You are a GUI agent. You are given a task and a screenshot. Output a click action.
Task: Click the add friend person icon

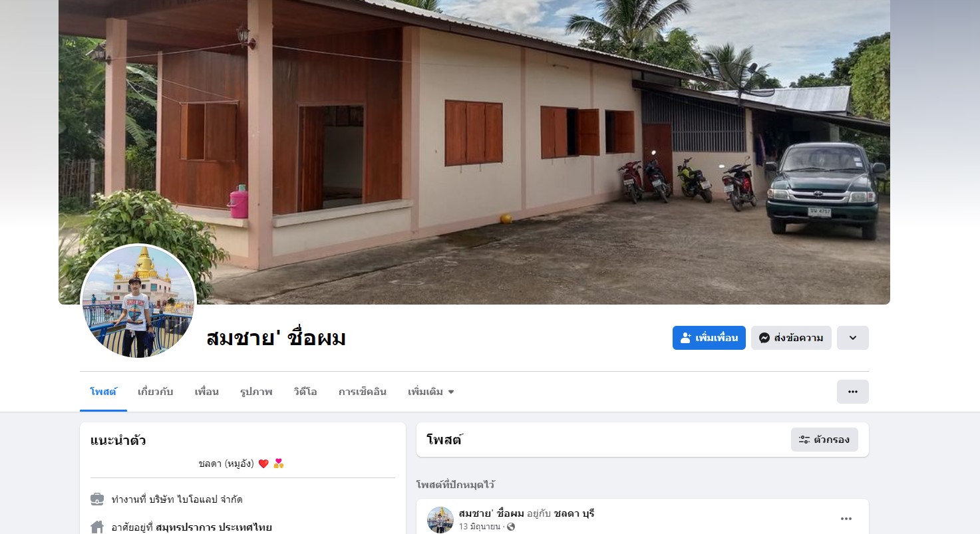click(686, 338)
